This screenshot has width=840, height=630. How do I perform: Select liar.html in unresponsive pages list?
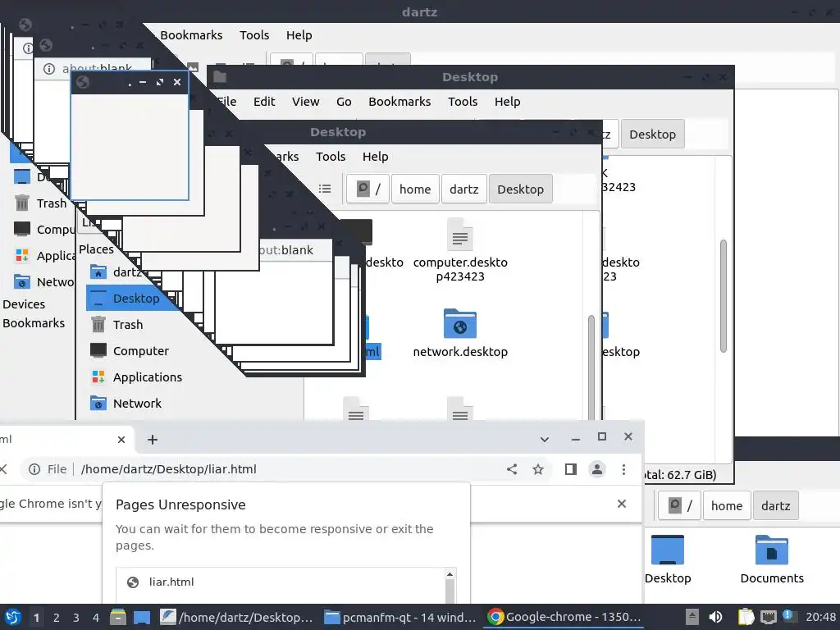pyautogui.click(x=281, y=582)
